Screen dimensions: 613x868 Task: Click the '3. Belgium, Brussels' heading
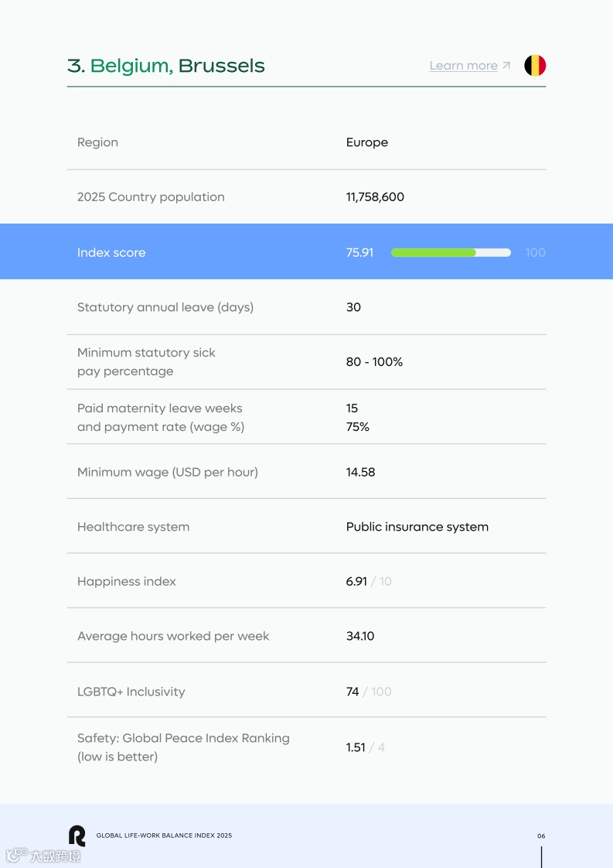(x=166, y=66)
